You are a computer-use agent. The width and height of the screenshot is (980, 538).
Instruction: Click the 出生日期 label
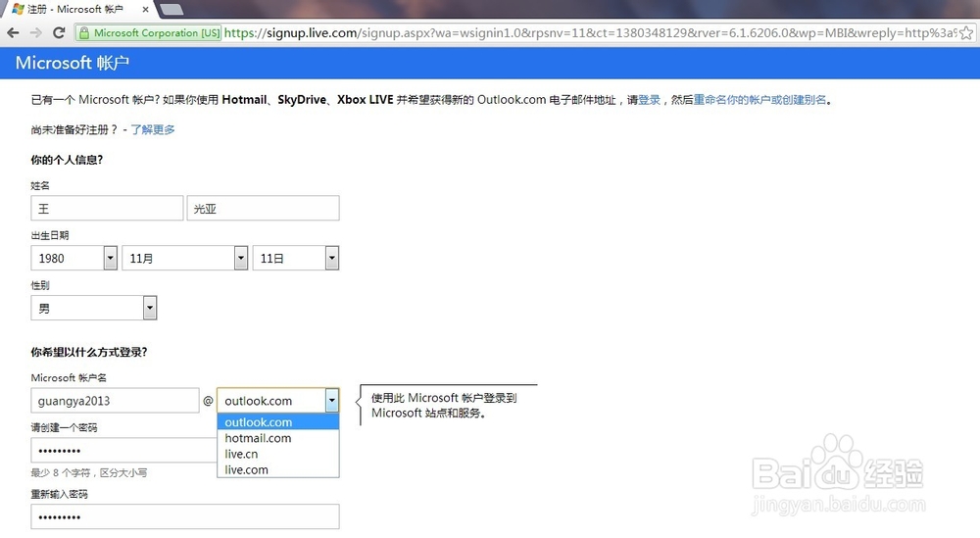50,235
